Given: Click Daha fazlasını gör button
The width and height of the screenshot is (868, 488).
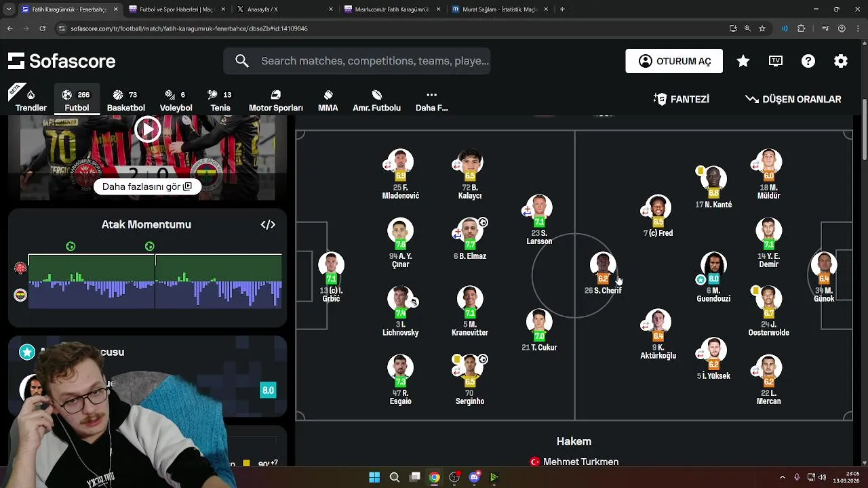Looking at the screenshot, I should click(x=147, y=186).
